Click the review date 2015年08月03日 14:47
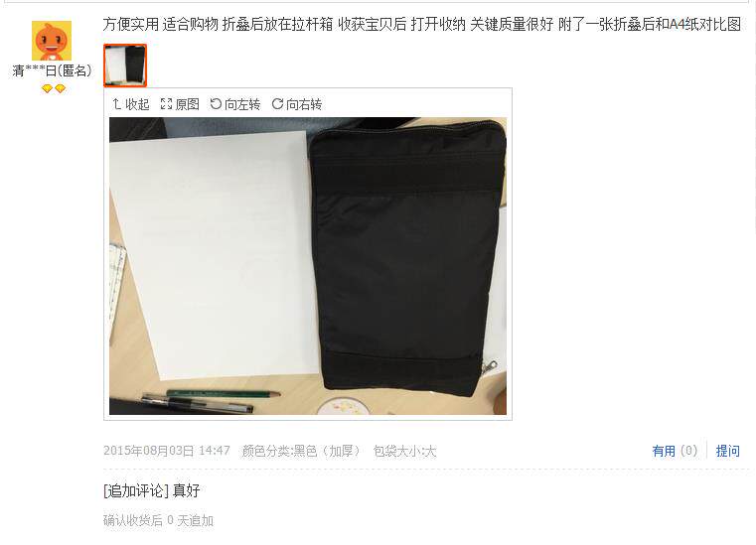 point(167,451)
